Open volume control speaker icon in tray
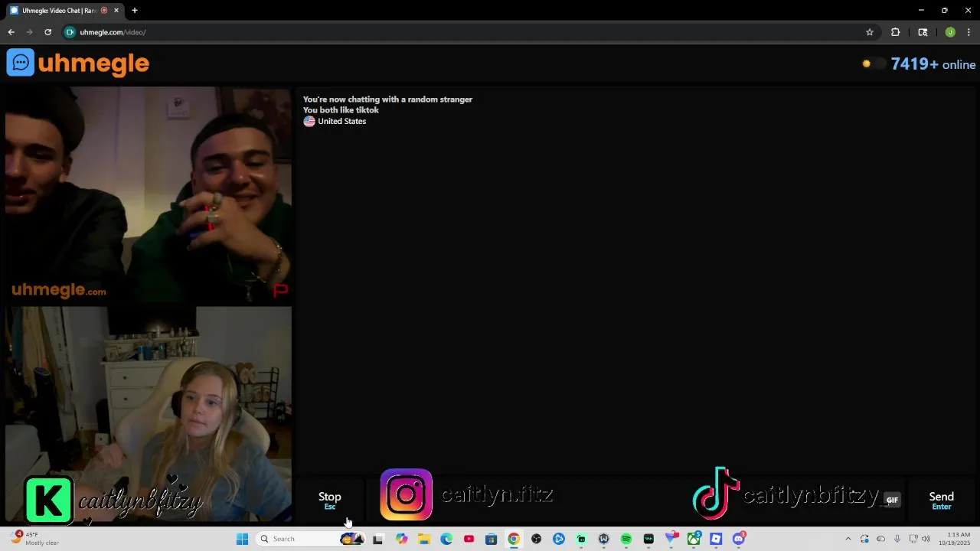This screenshot has height=551, width=980. tap(926, 539)
